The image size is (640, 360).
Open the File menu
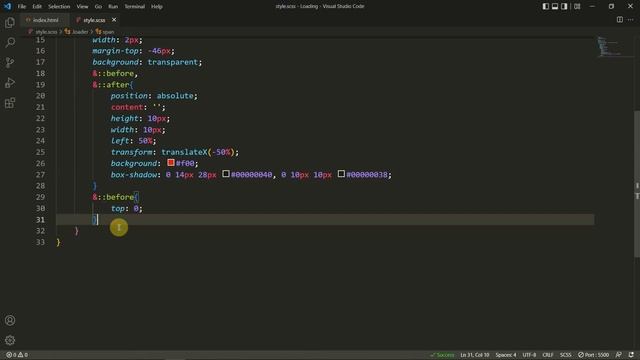pyautogui.click(x=22, y=7)
